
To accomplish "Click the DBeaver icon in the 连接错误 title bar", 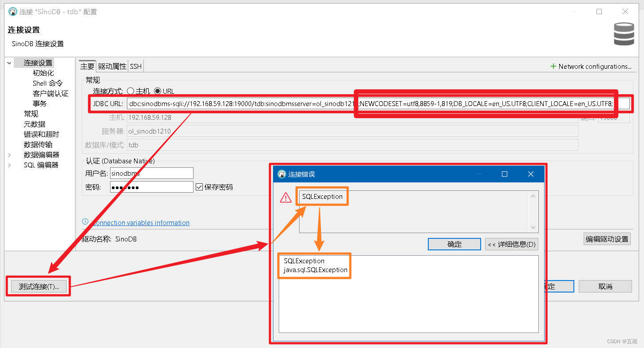I will tap(281, 174).
